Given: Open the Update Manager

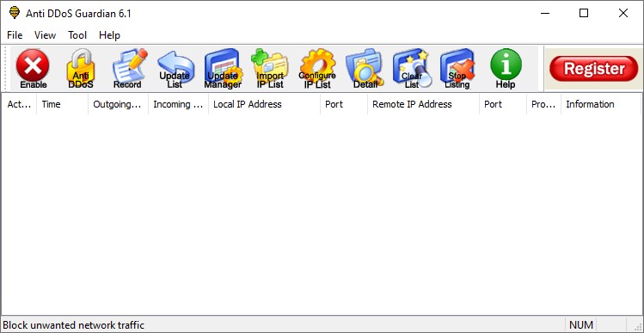Looking at the screenshot, I should (223, 68).
